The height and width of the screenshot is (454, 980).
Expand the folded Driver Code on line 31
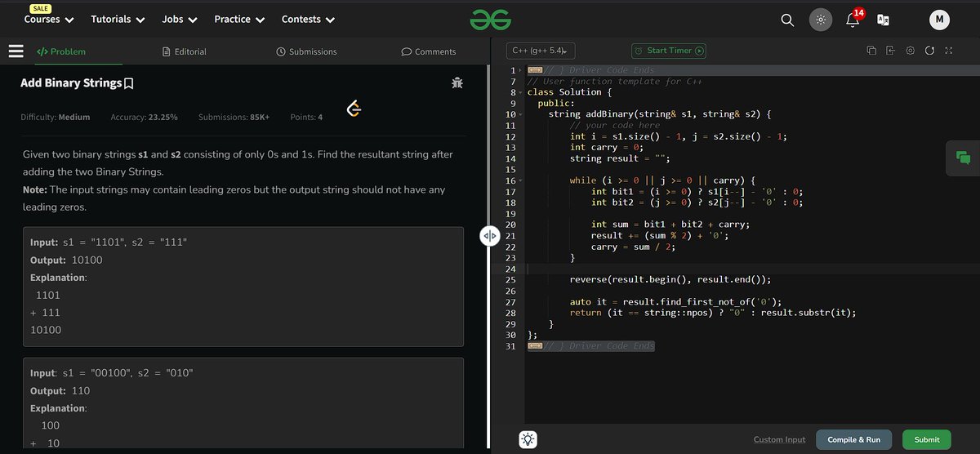coord(535,346)
